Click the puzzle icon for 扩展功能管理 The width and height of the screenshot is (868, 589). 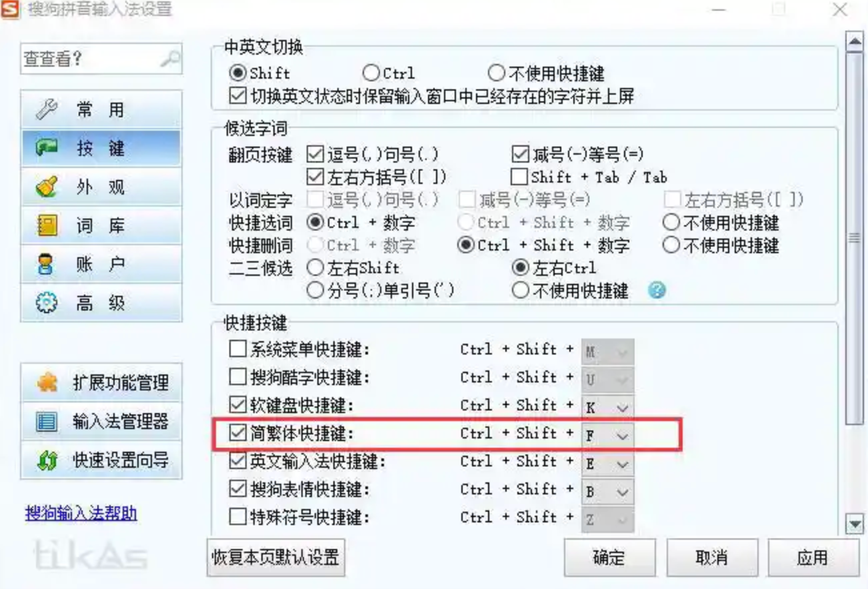pyautogui.click(x=46, y=382)
